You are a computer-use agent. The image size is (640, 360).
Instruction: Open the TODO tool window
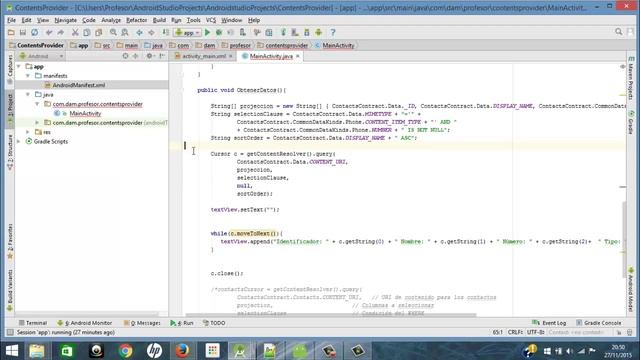tap(214, 323)
